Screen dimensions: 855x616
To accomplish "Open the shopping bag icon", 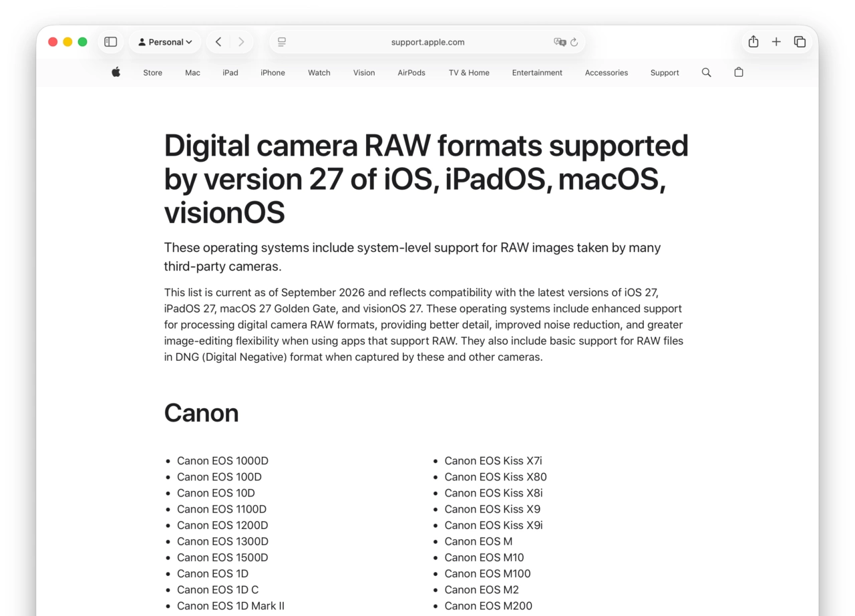I will point(739,72).
